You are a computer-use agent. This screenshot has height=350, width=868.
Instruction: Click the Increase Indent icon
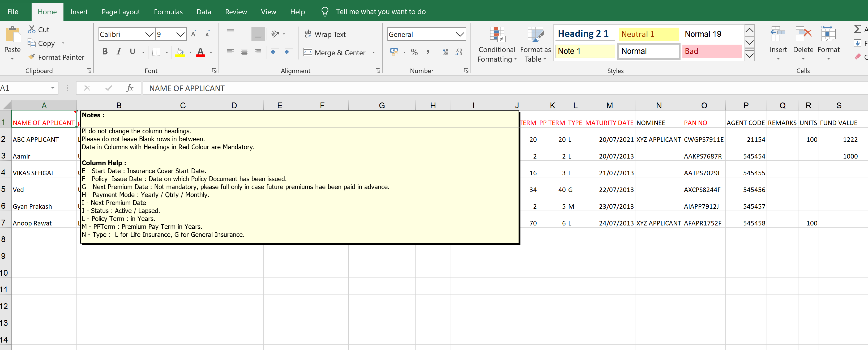[x=289, y=52]
